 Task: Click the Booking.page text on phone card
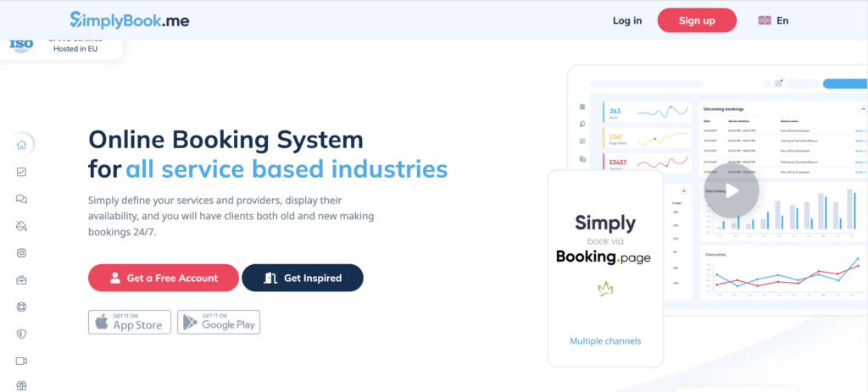[x=604, y=257]
